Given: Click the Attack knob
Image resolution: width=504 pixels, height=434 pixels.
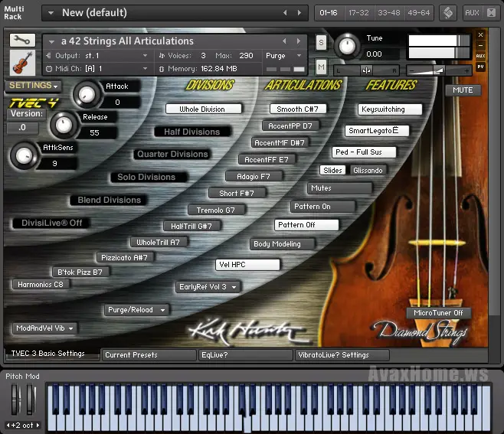Looking at the screenshot, I should click(87, 94).
